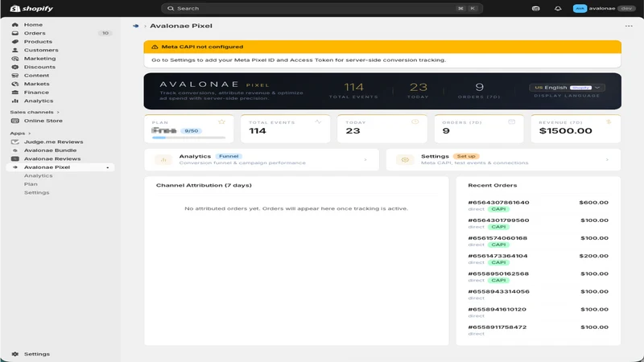Click the Judge.me Reviews app icon
644x362 pixels.
pos(15,142)
